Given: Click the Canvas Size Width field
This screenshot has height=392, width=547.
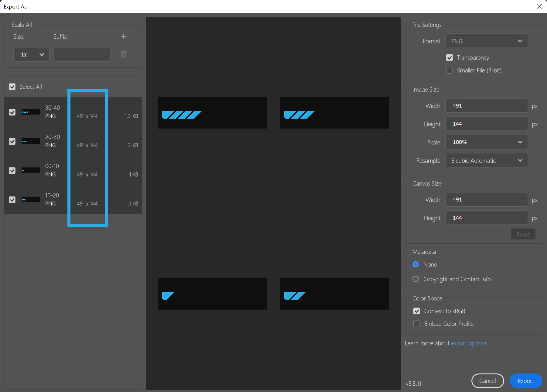Looking at the screenshot, I should (x=487, y=200).
